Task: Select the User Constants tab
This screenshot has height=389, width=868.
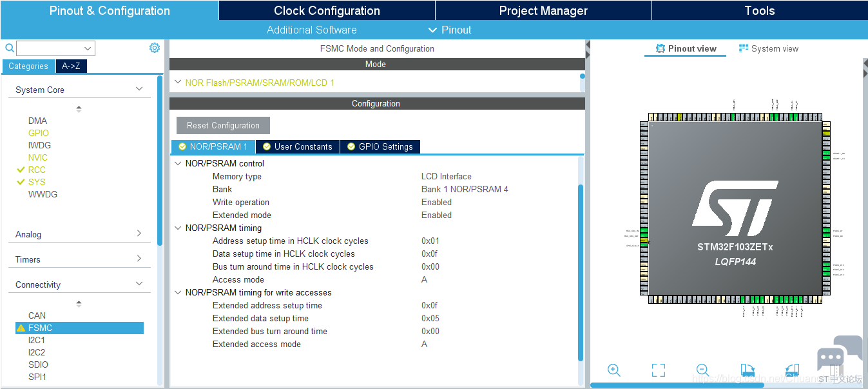Action: tap(298, 146)
